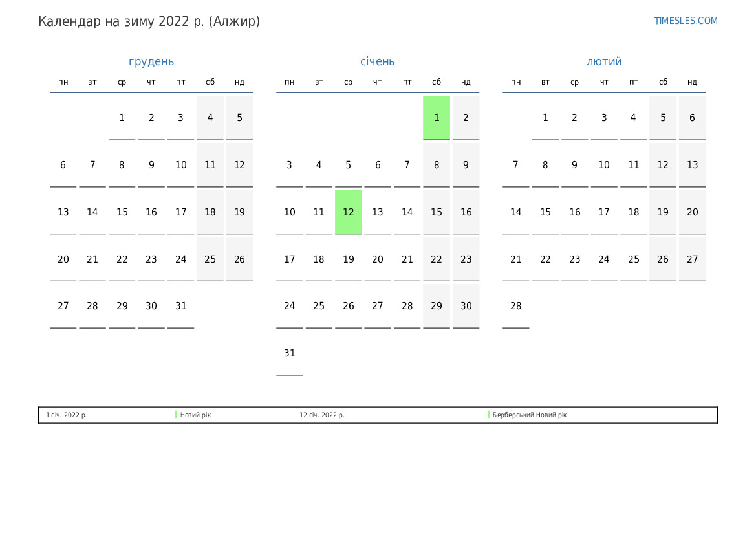Click the '1 січ. 2022 р.' legend date
756x535 pixels.
[66, 415]
